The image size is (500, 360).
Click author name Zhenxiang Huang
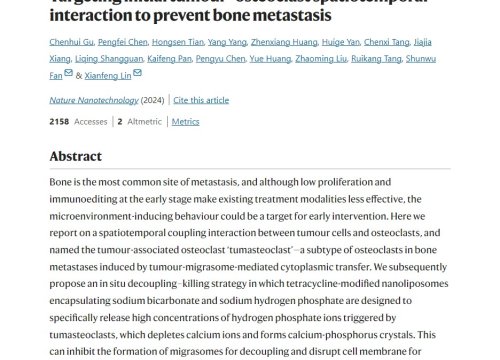(284, 42)
